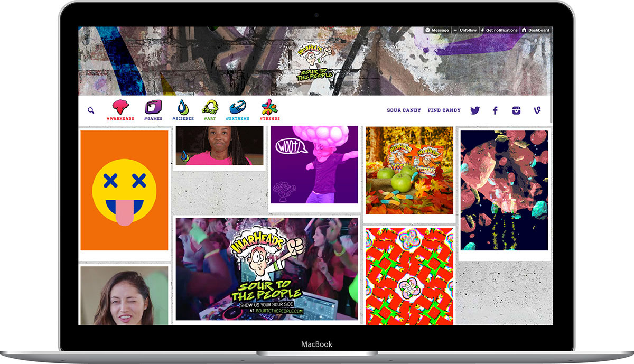634x364 pixels.
Task: Open the #SCIENCE droplet icon
Action: coord(183,110)
